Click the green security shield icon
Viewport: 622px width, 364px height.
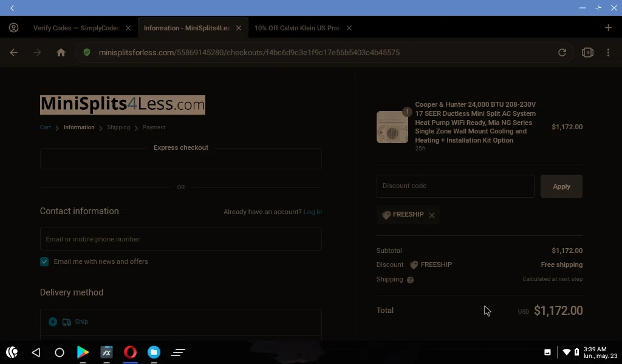coord(87,52)
